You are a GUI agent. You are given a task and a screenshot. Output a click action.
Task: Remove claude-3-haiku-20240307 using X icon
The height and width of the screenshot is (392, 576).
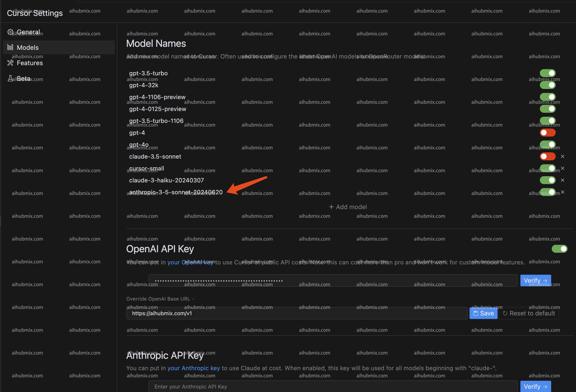click(x=562, y=180)
